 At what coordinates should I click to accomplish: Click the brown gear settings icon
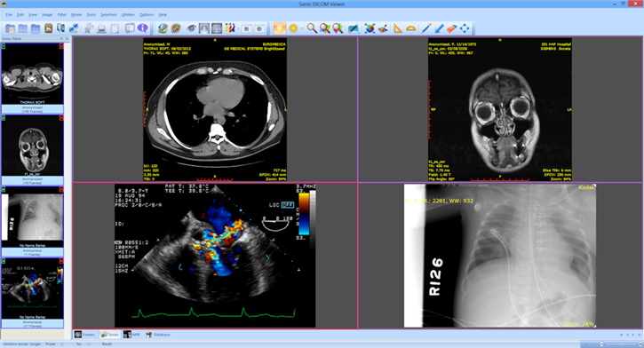[x=176, y=28]
